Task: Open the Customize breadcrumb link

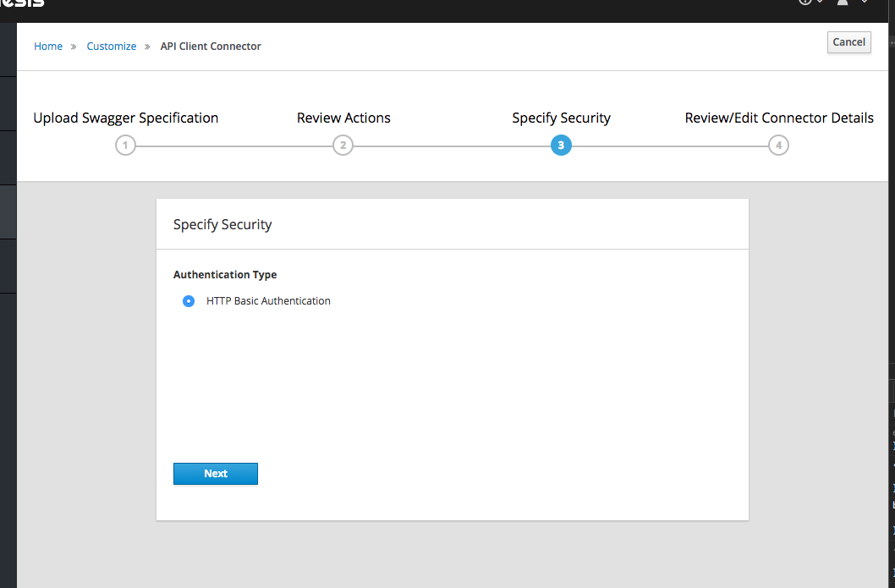Action: coord(112,47)
